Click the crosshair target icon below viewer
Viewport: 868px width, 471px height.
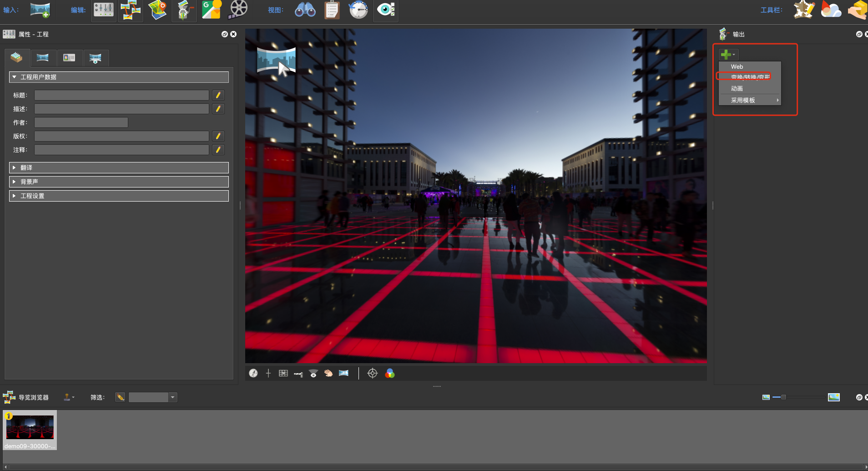coord(372,373)
